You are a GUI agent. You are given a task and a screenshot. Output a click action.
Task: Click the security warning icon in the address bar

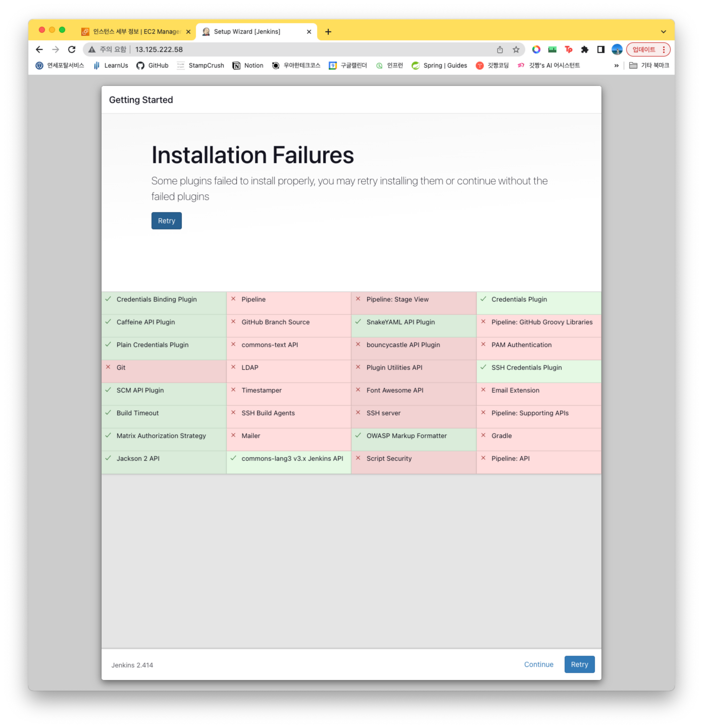(x=92, y=49)
